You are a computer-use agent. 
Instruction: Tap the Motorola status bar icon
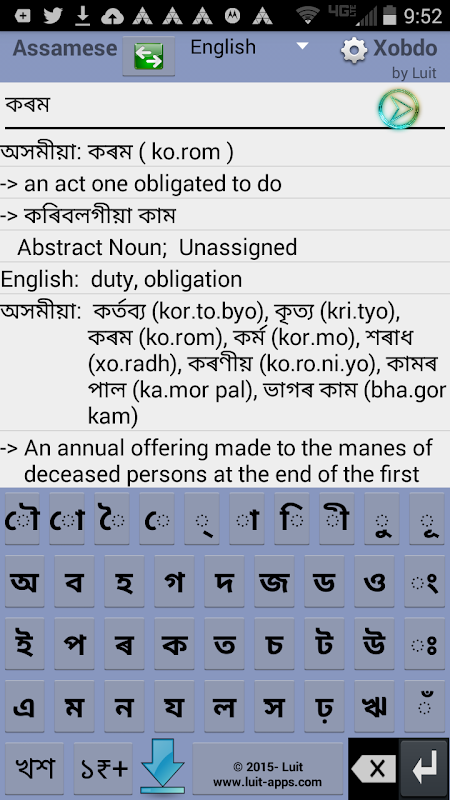point(233,16)
